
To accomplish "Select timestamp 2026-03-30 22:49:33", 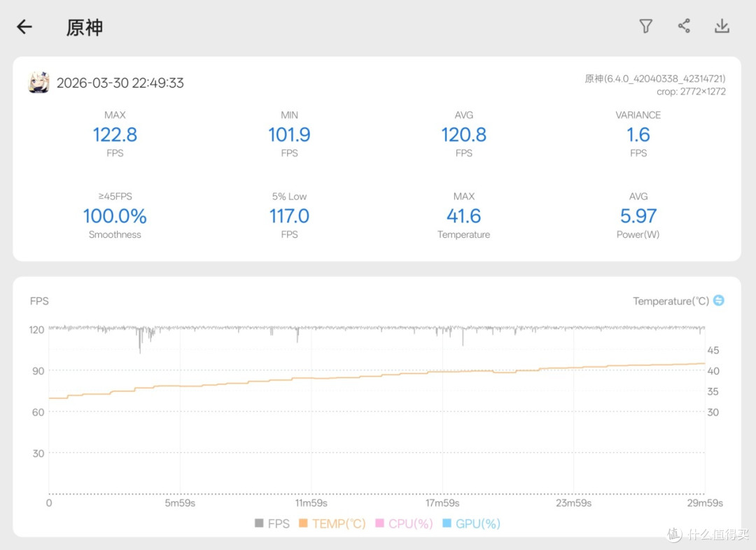I will click(120, 83).
